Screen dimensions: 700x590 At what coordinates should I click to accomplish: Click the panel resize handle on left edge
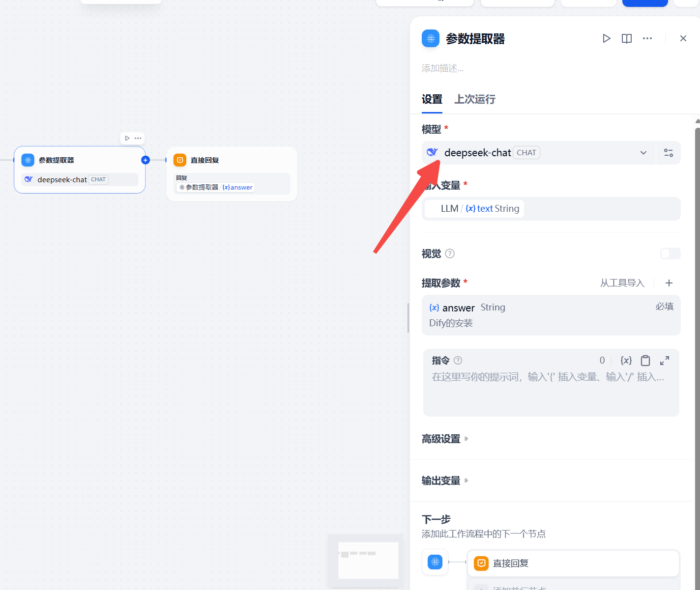pos(408,317)
